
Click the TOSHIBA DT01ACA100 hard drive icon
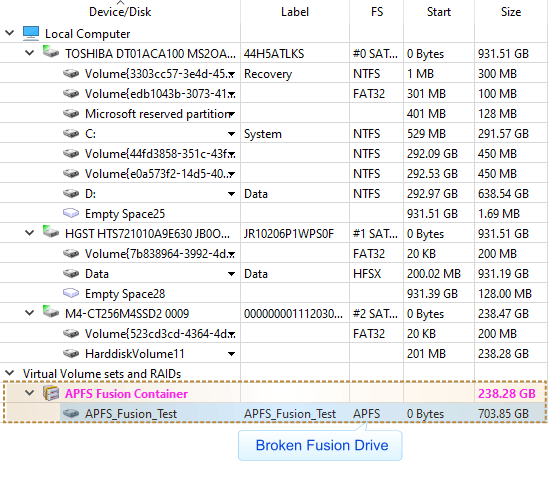[51, 52]
